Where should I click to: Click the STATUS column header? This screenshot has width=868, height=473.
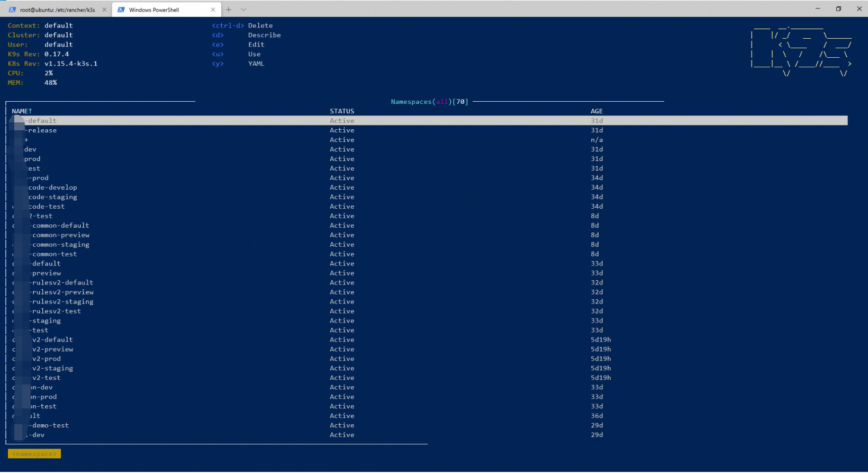pyautogui.click(x=342, y=111)
